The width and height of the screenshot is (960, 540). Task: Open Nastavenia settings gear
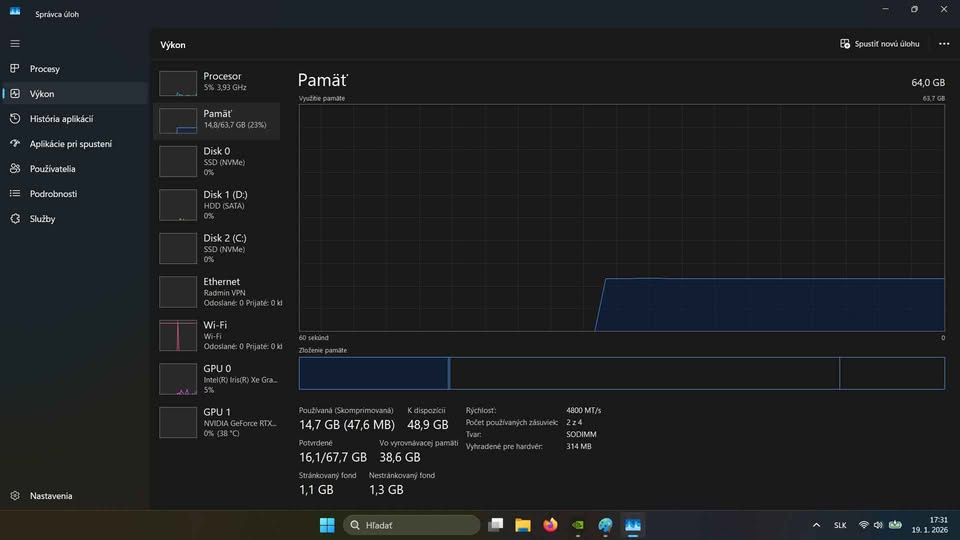(50, 496)
